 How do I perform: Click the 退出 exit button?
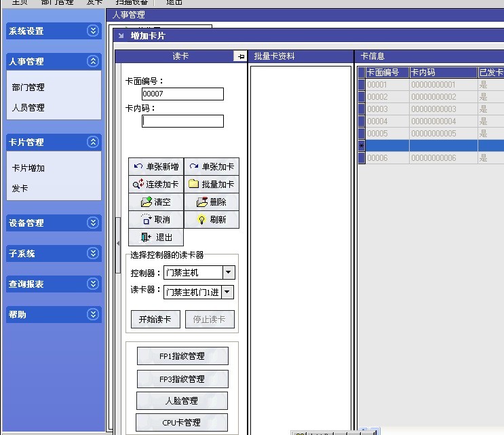[156, 237]
